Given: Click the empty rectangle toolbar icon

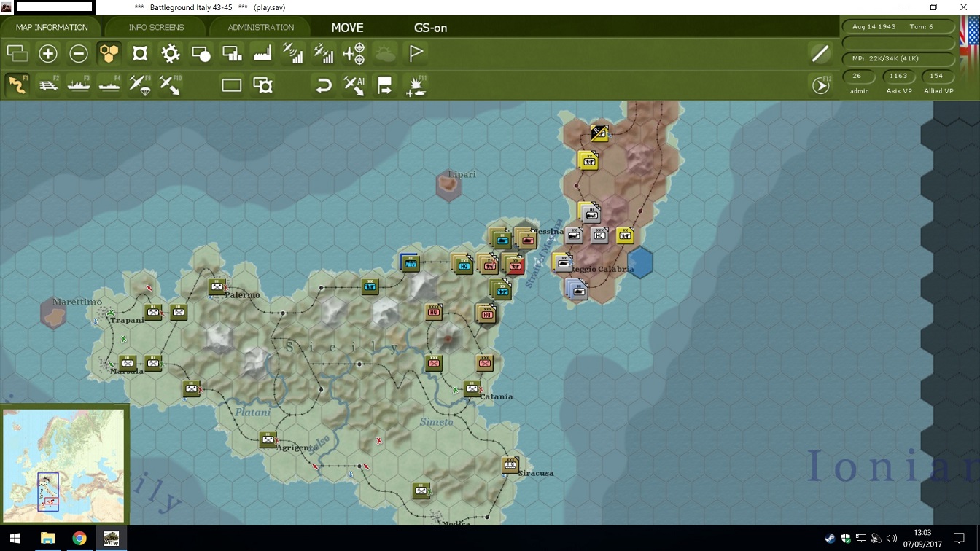Looking at the screenshot, I should pyautogui.click(x=232, y=85).
